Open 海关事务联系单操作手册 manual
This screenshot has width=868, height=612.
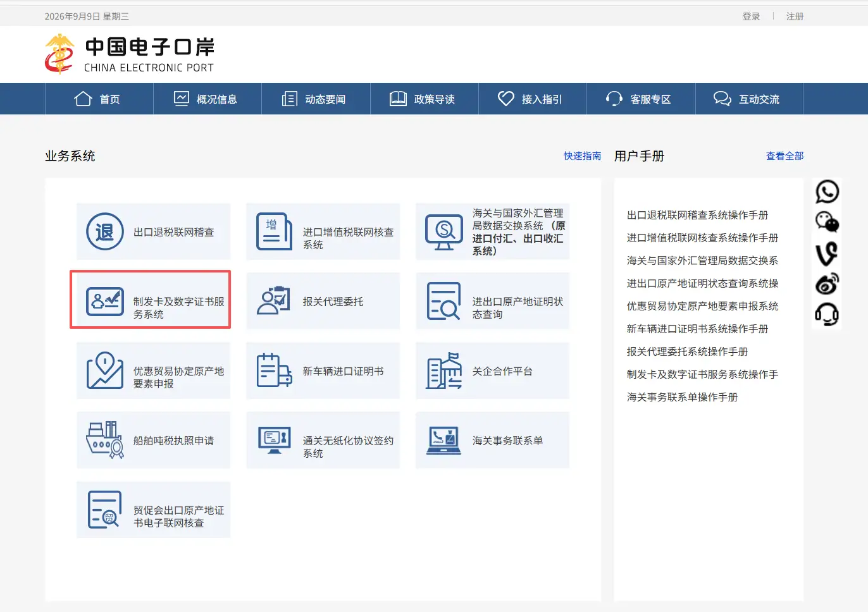click(x=682, y=397)
